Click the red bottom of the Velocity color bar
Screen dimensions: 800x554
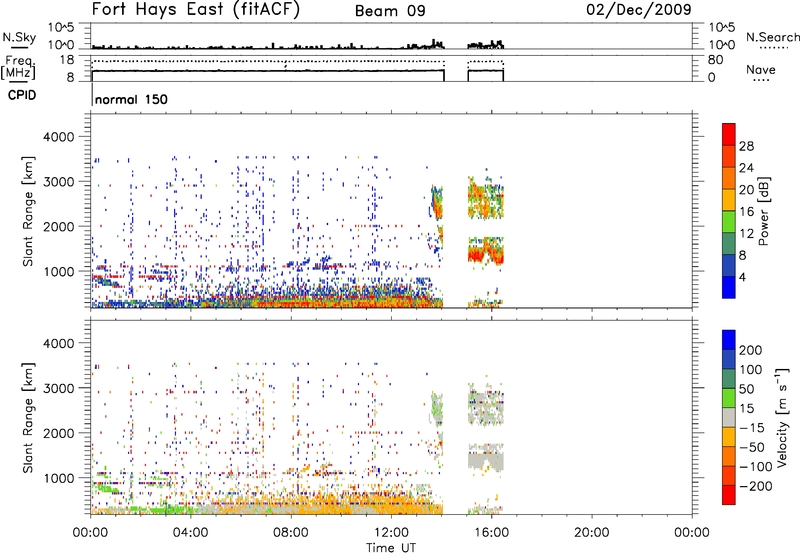point(729,495)
